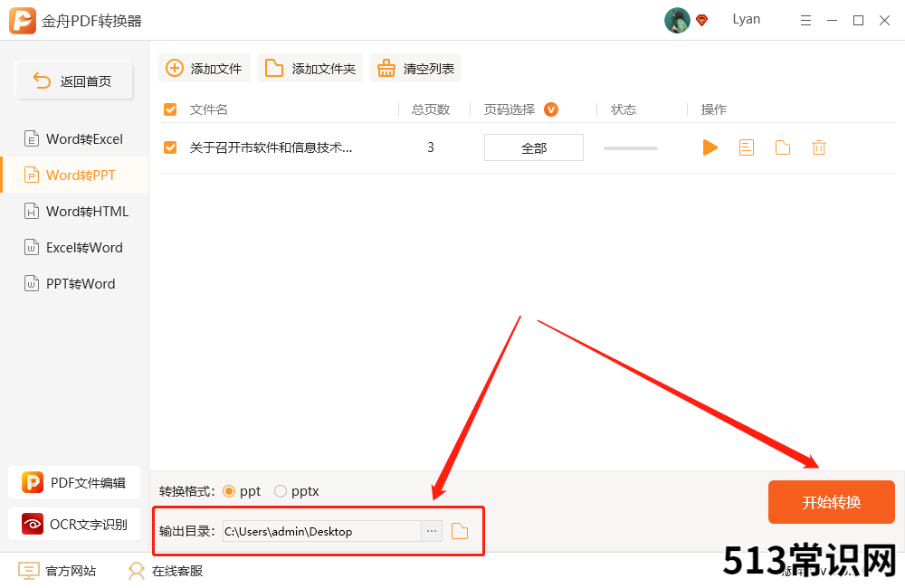The height and width of the screenshot is (588, 905).
Task: Open PDF文件编辑 tool
Action: (74, 482)
